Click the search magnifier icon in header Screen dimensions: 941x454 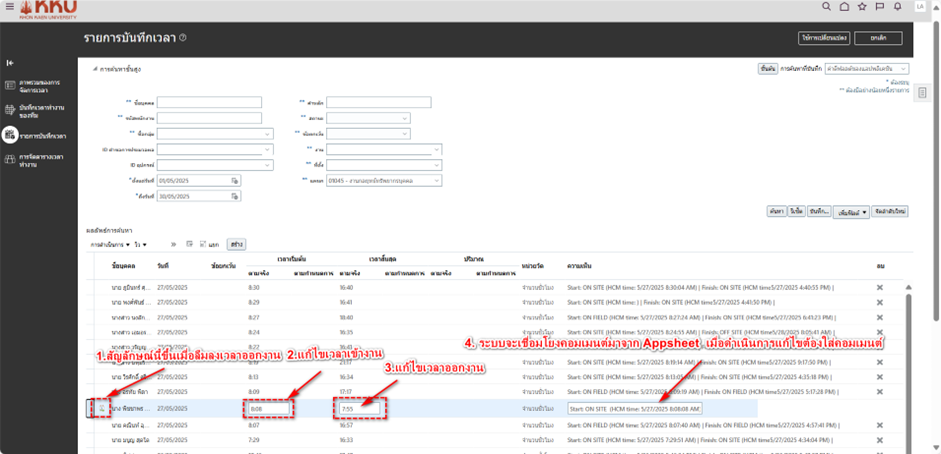[826, 6]
